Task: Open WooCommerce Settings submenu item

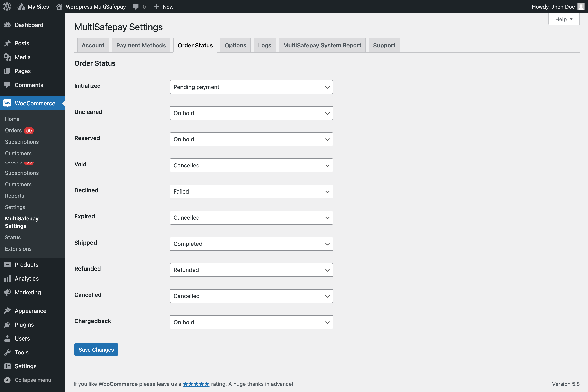Action: click(x=15, y=207)
